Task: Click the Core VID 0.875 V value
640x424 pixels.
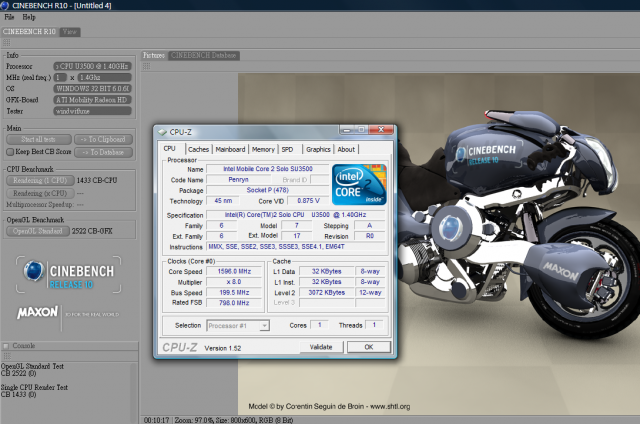Action: 309,201
